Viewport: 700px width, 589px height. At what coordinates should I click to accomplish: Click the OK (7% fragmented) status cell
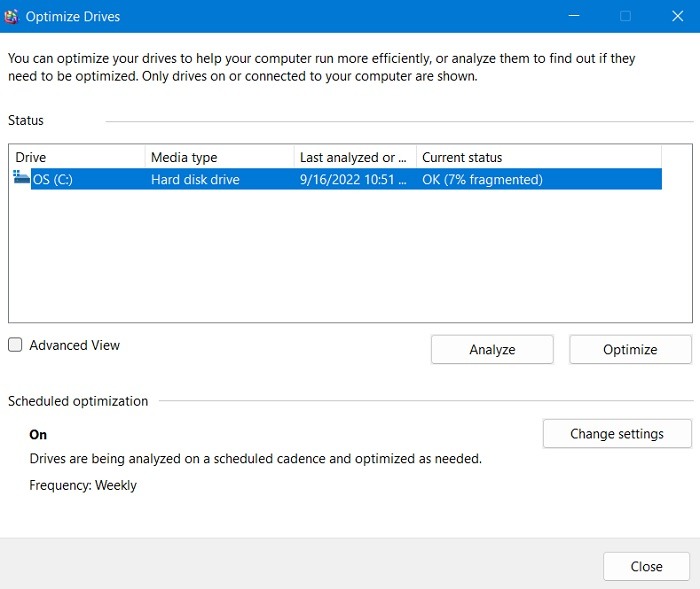click(482, 180)
